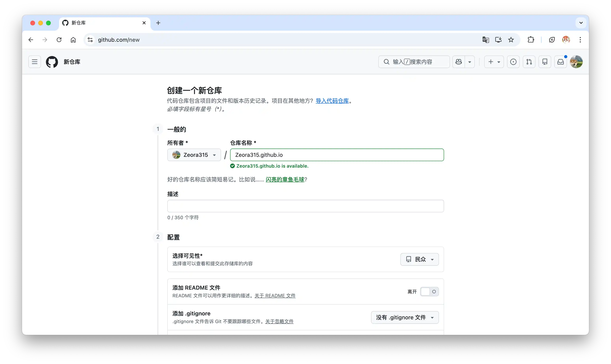The height and width of the screenshot is (364, 611).
Task: Open the visibility dropdown
Action: point(419,259)
